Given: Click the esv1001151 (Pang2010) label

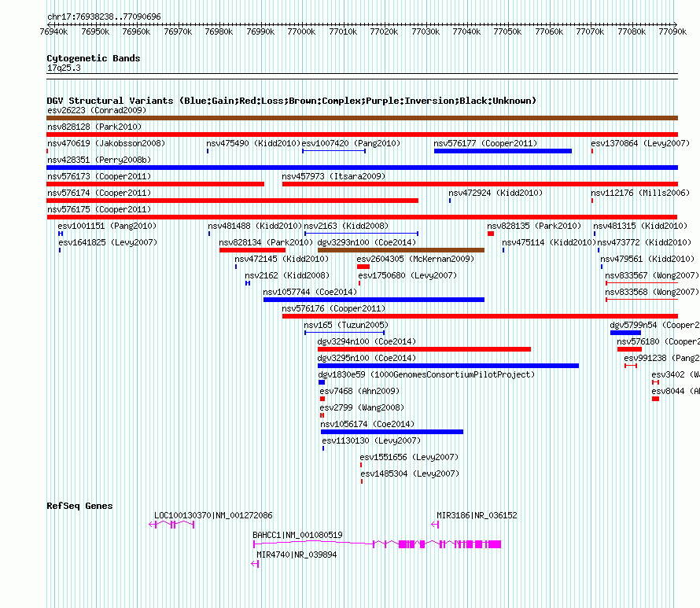Looking at the screenshot, I should pos(107,226).
